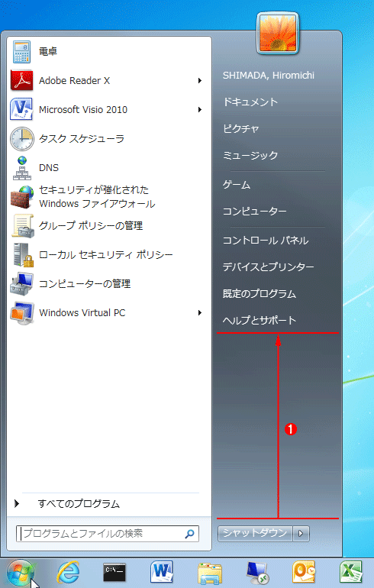The width and height of the screenshot is (374, 588).
Task: Select デバイスとプリンター in the right pane
Action: click(x=269, y=267)
